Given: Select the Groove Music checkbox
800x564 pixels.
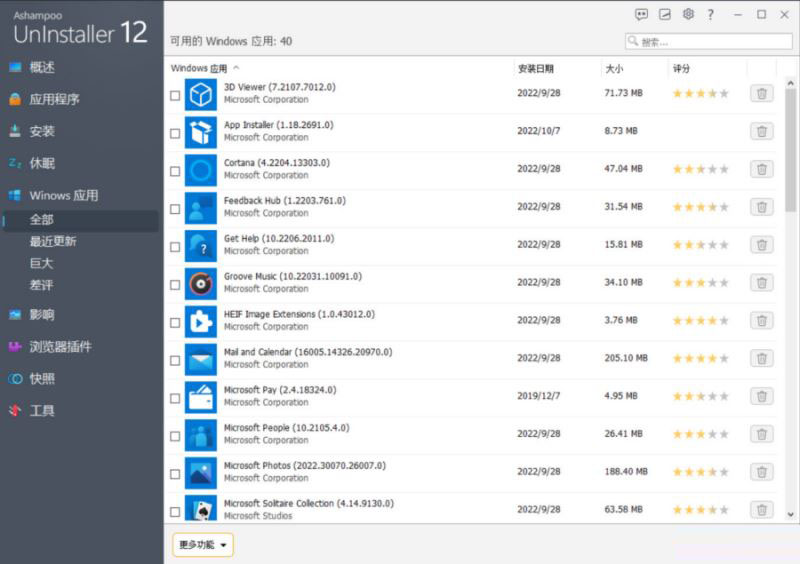Looking at the screenshot, I should (175, 284).
